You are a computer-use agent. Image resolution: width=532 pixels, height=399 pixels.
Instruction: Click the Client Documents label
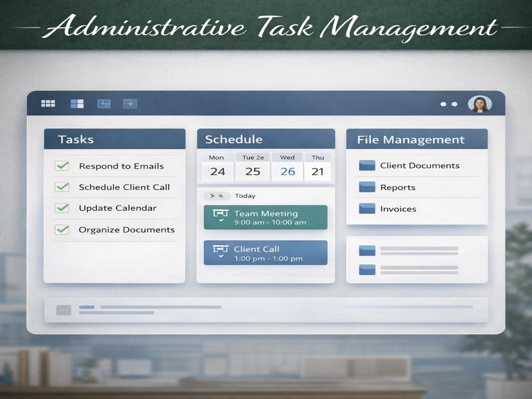[x=420, y=165]
